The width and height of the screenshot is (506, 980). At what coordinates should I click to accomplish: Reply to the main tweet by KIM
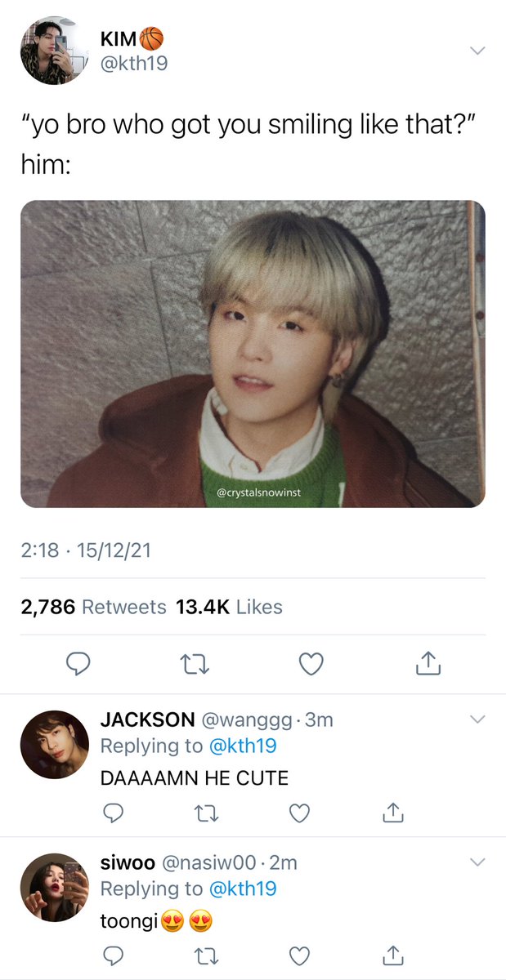coord(78,666)
